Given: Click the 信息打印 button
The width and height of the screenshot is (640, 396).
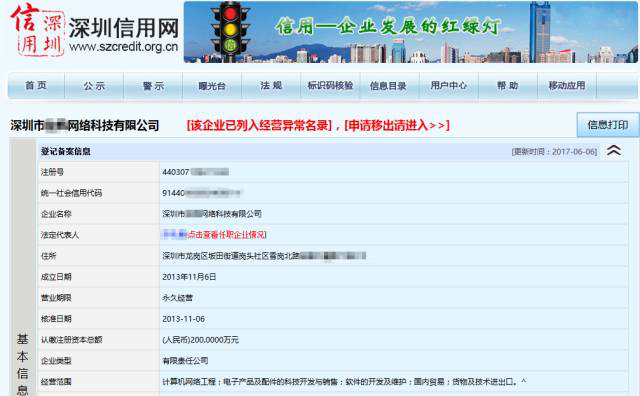Looking at the screenshot, I should coord(608,125).
